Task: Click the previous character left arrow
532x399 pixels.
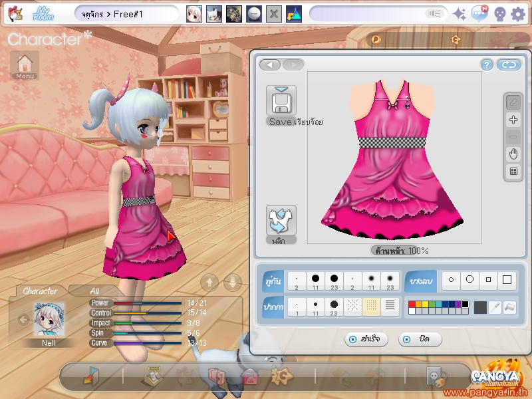Action: (x=23, y=319)
